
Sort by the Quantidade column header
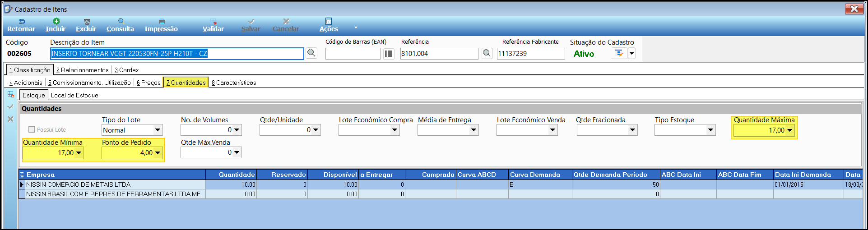coord(231,175)
